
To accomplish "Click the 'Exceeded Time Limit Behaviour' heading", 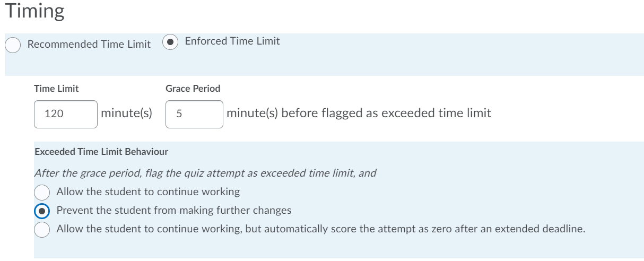I will point(101,152).
